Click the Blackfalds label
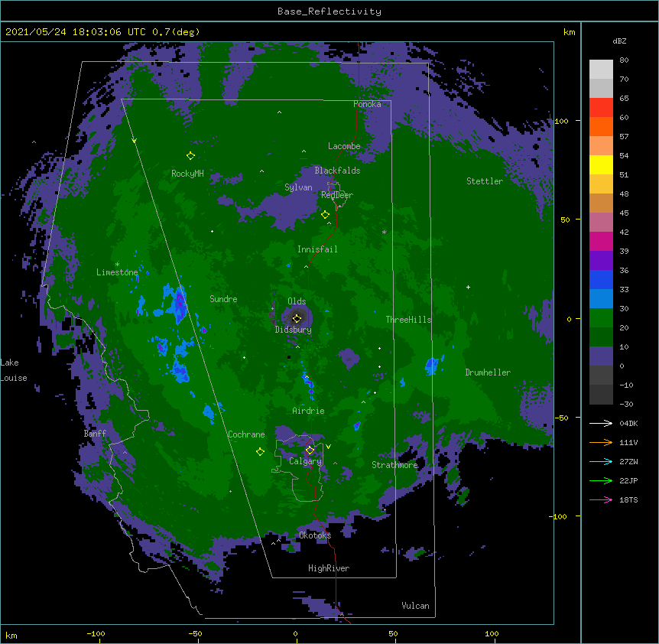The image size is (659, 644). [337, 171]
